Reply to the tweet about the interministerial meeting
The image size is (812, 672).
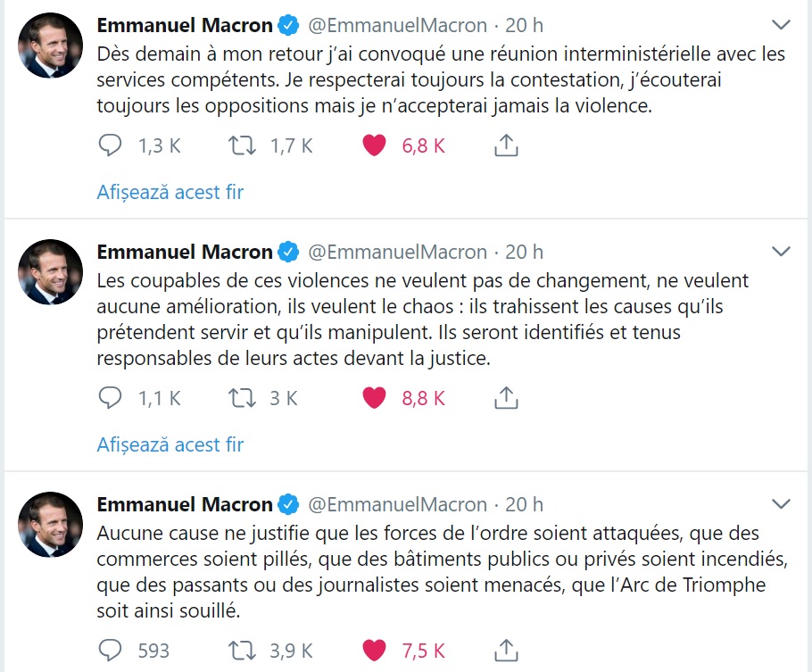pos(109,145)
